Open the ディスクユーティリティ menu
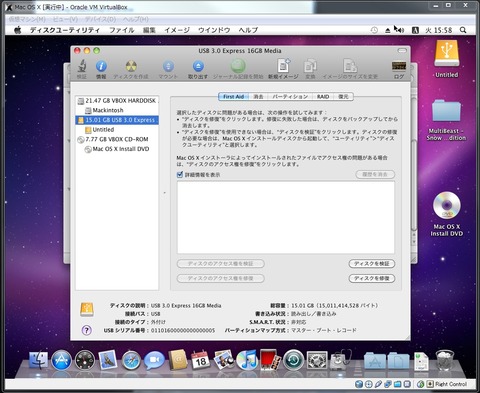This screenshot has height=393, width=480. coord(65,30)
